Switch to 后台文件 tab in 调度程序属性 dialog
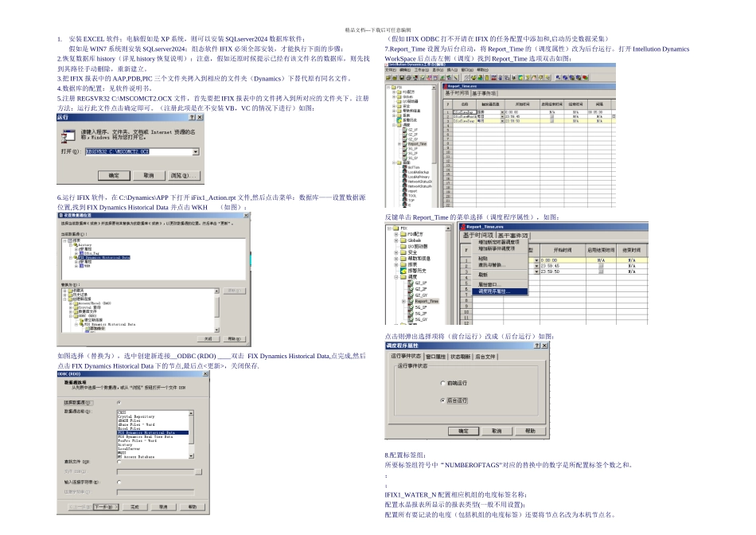The image size is (756, 535). (485, 357)
